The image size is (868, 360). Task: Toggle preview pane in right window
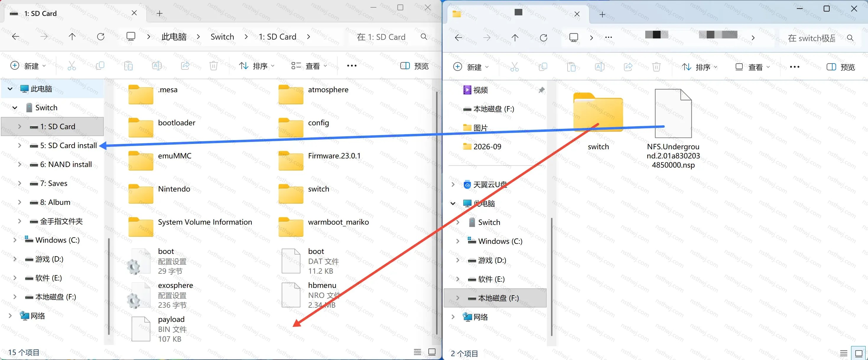(841, 67)
